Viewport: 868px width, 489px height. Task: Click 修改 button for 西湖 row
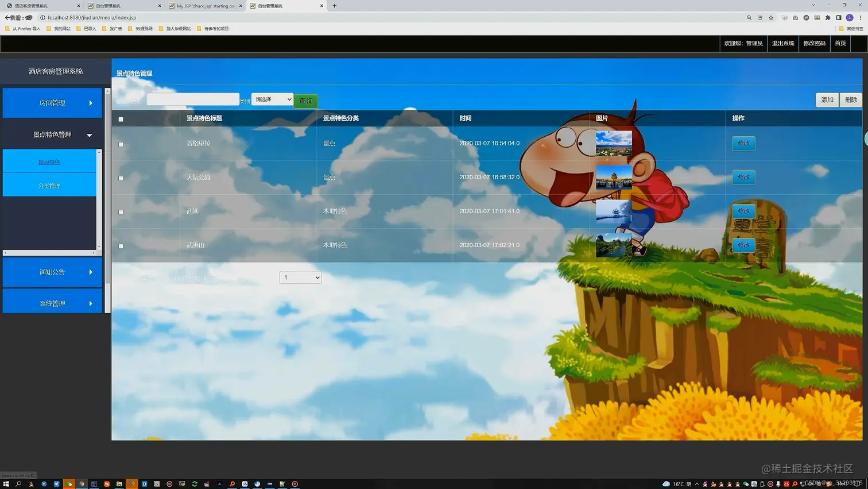point(743,211)
